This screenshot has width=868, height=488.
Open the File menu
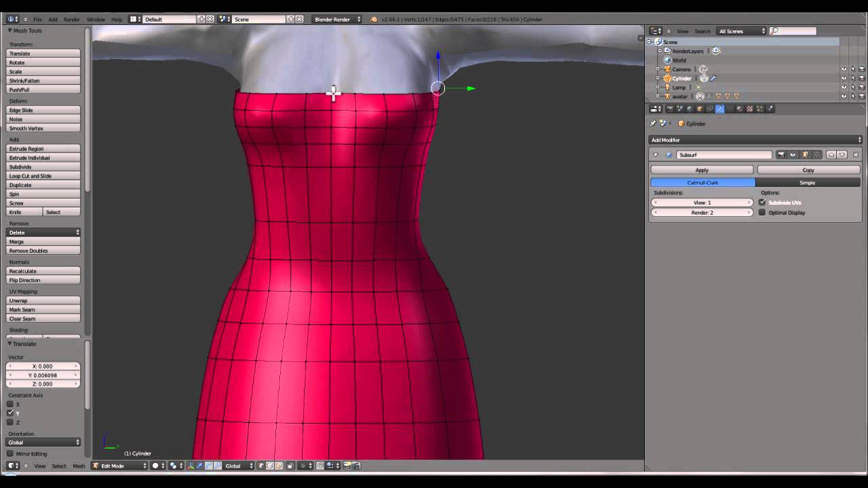coord(37,19)
